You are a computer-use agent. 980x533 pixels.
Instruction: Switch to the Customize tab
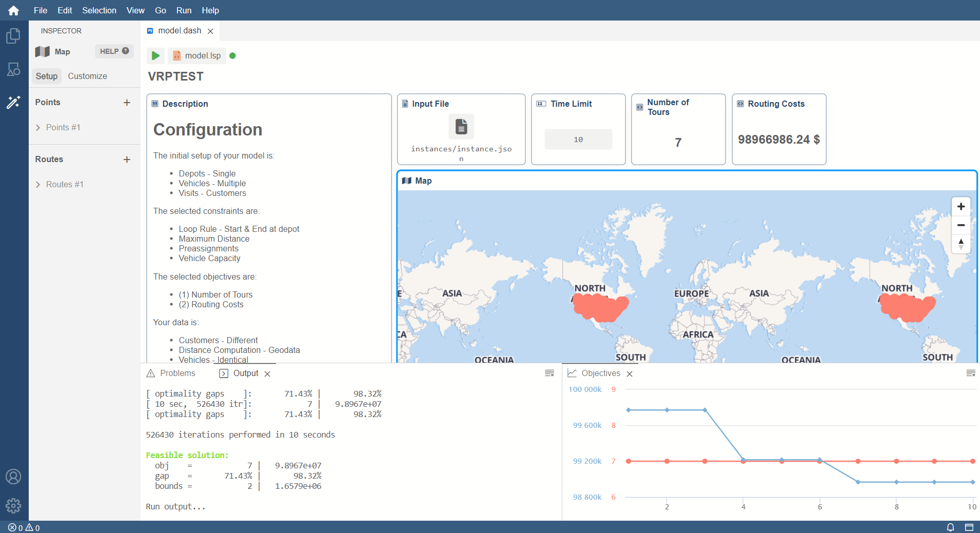pyautogui.click(x=87, y=76)
